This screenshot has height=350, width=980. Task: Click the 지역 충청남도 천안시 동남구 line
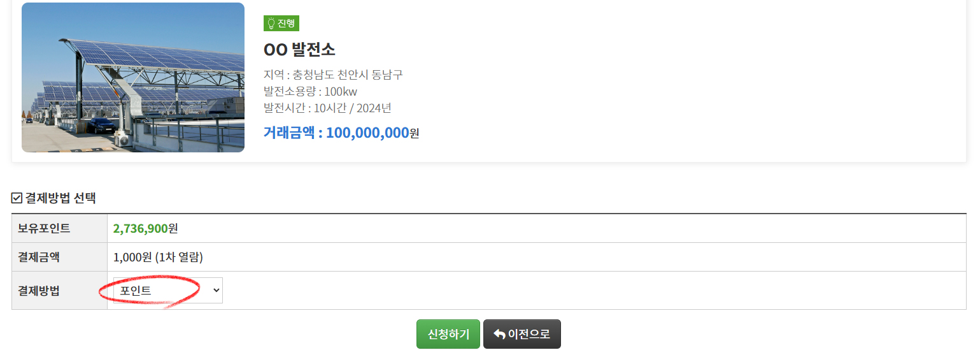click(x=333, y=75)
